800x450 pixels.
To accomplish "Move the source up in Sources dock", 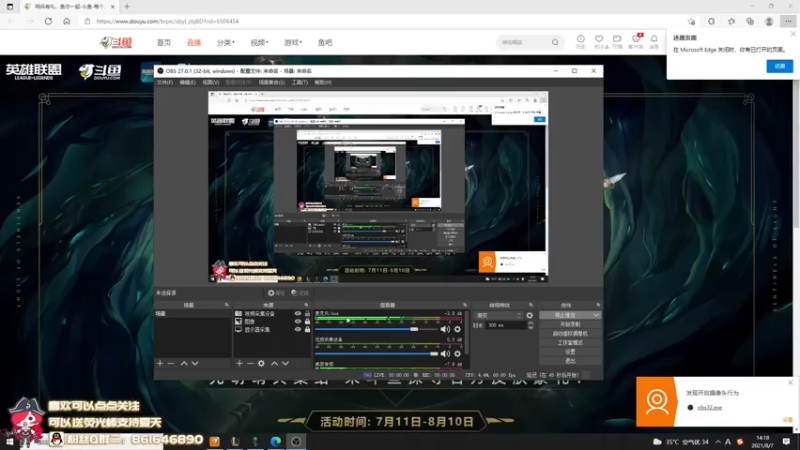I will [274, 363].
